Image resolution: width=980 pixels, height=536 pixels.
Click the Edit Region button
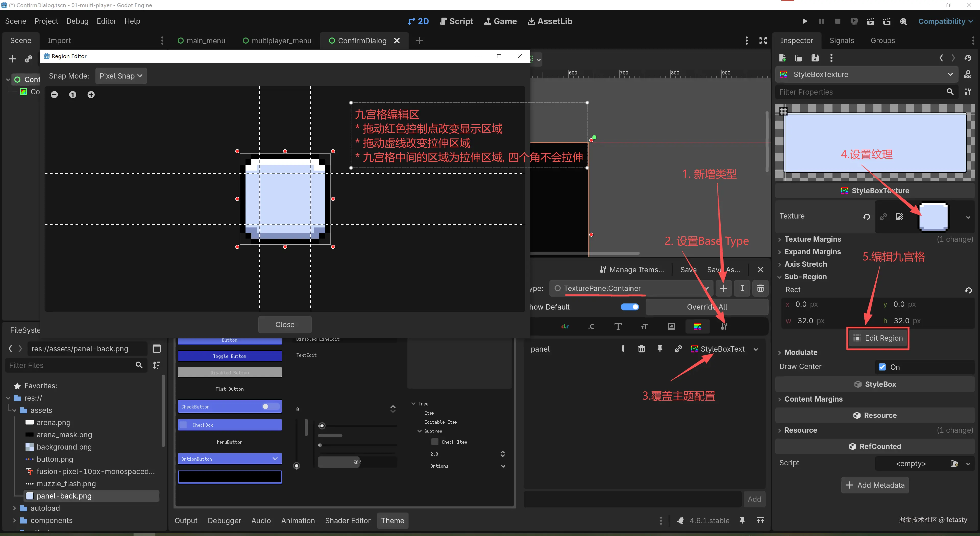point(878,338)
